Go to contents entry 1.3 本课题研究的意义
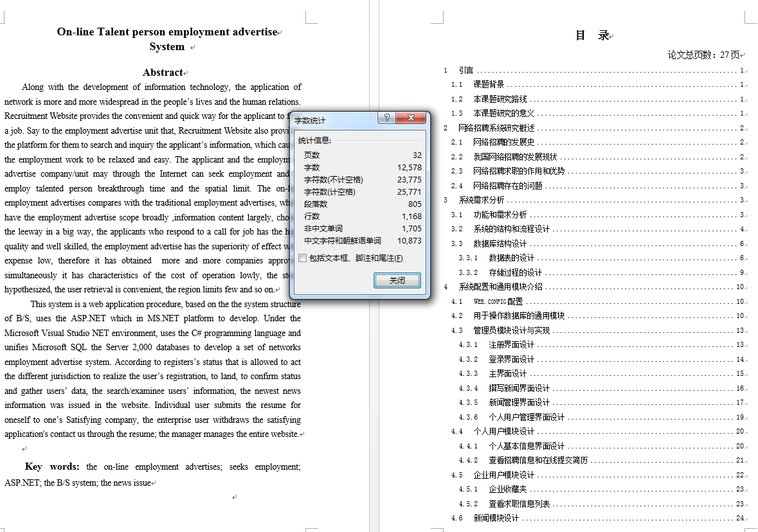This screenshot has height=532, width=758. (x=599, y=114)
